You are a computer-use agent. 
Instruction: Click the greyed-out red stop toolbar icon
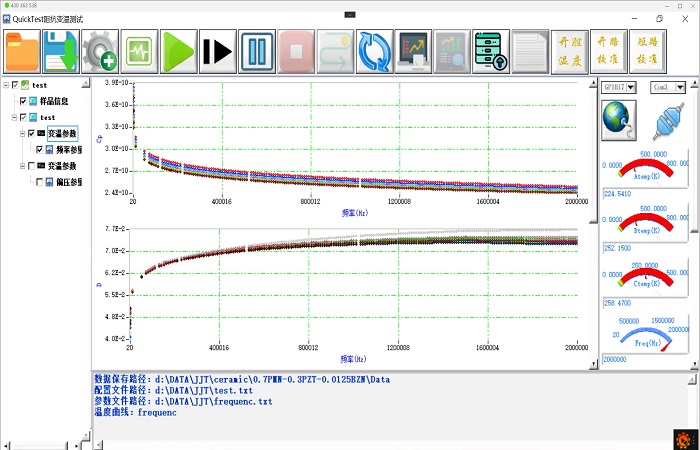pyautogui.click(x=296, y=51)
